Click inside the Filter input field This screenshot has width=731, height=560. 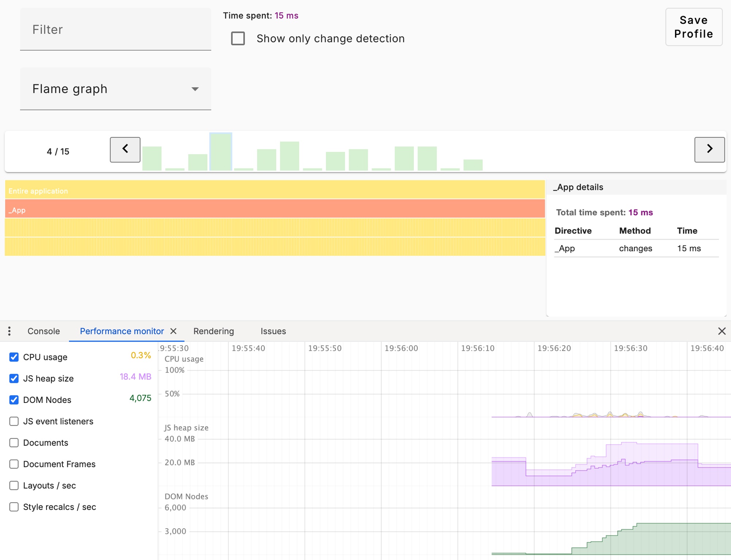coord(115,29)
